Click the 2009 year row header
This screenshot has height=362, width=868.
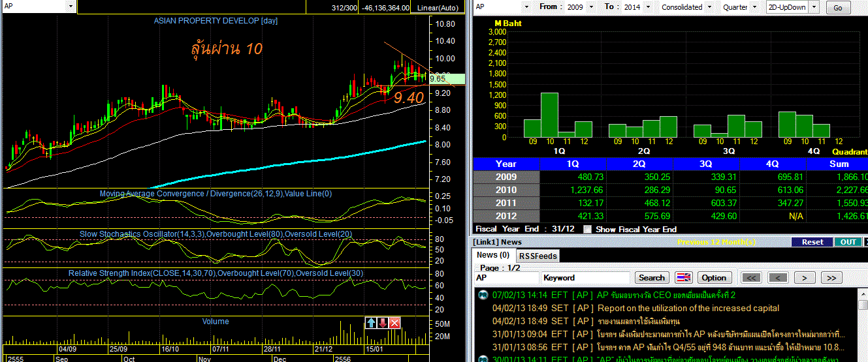click(506, 177)
